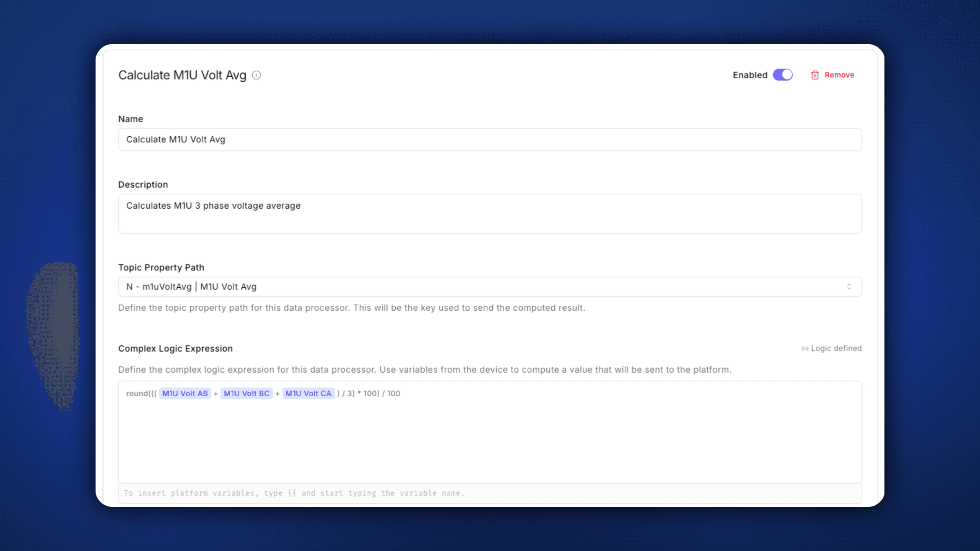
Task: Click into the Name input field
Action: coord(490,140)
